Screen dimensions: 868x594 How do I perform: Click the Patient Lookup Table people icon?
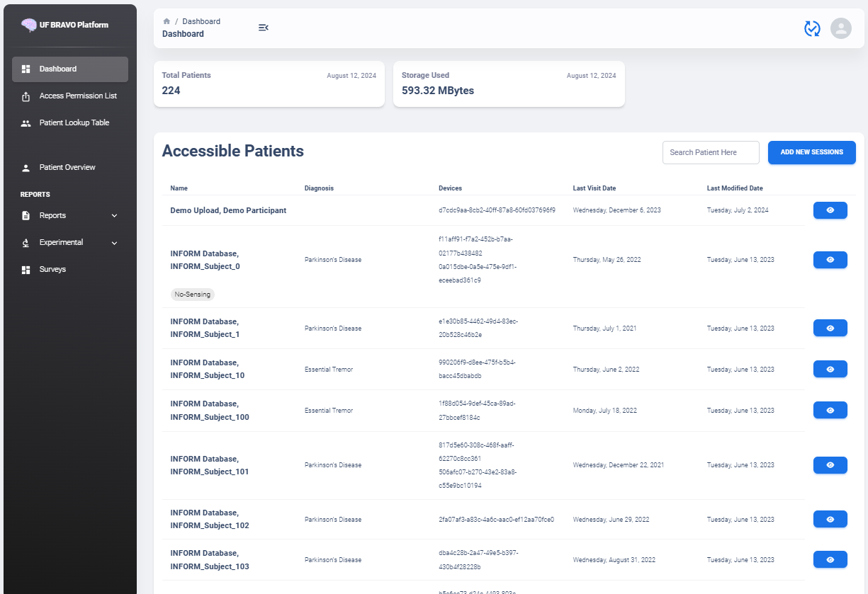coord(26,123)
